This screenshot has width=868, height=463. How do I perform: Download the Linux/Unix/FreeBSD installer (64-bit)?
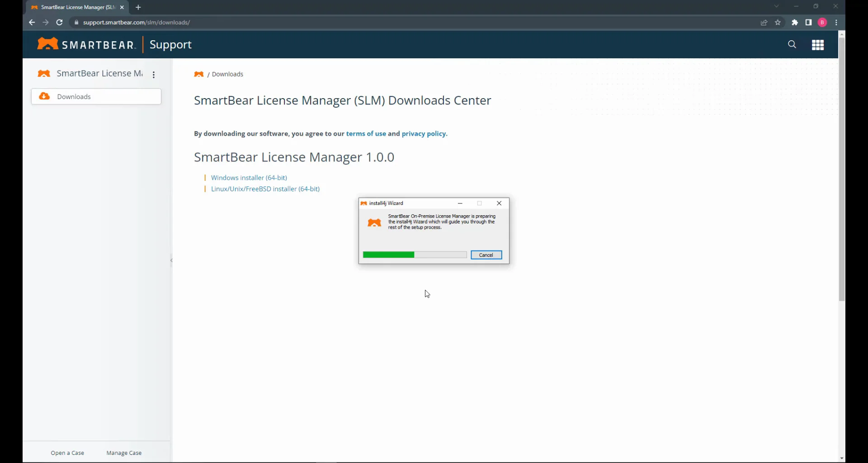click(x=265, y=189)
